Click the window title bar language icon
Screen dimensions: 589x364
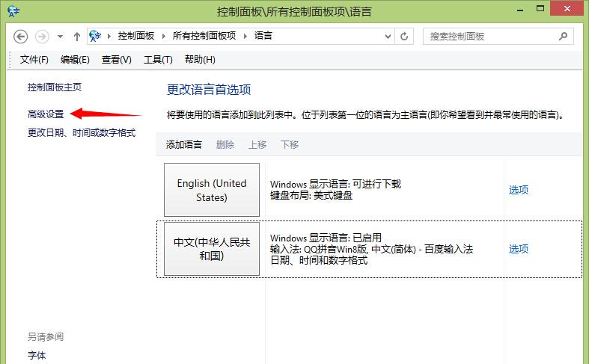[x=13, y=11]
